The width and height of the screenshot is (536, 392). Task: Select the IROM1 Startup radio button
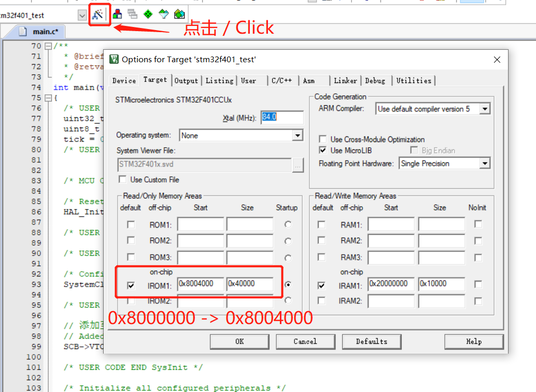[288, 284]
